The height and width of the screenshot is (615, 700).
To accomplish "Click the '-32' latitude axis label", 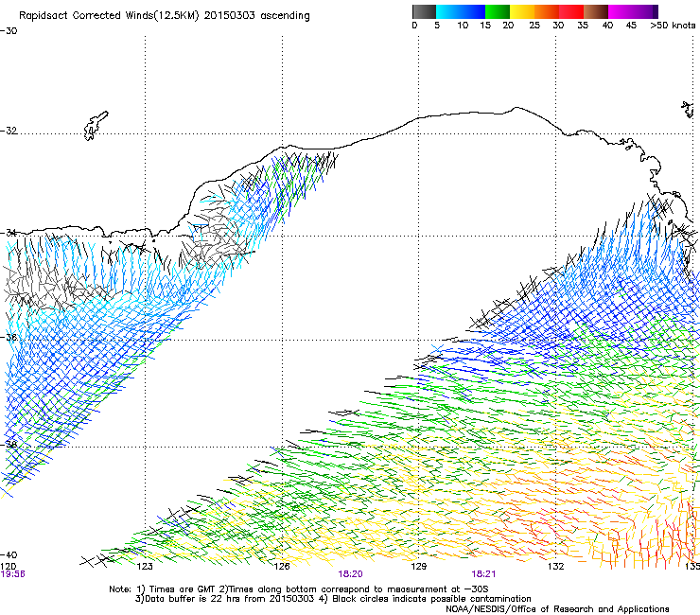I will click(x=9, y=131).
